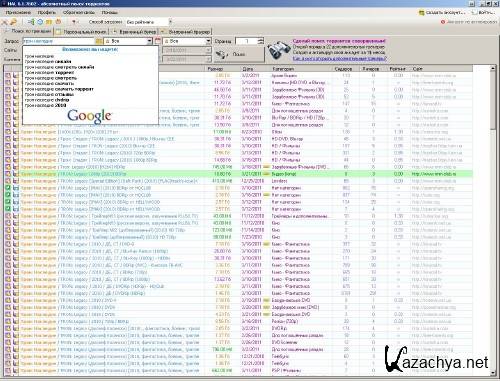The height and width of the screenshot is (381, 500).
Task: Click the blue globe toolbar icon
Action: pyautogui.click(x=40, y=22)
